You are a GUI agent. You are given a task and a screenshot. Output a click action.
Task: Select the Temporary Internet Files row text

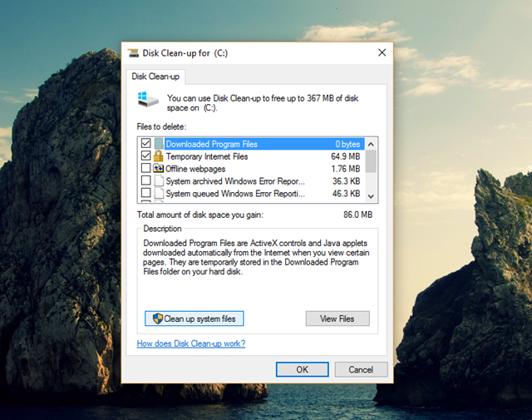207,156
